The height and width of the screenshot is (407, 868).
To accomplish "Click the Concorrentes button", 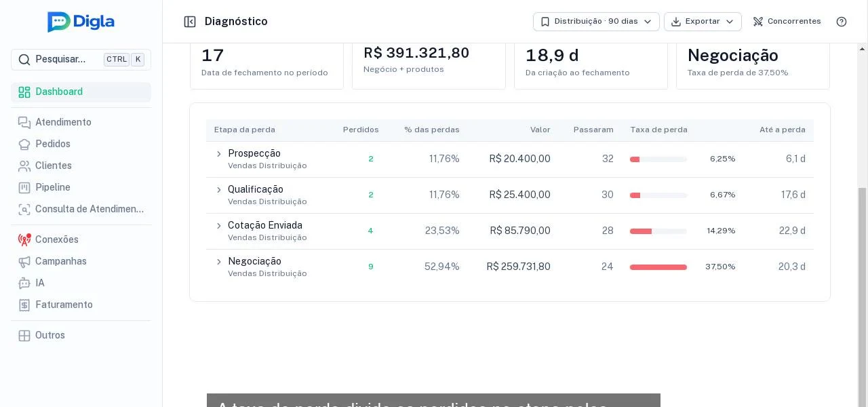I will pos(787,22).
